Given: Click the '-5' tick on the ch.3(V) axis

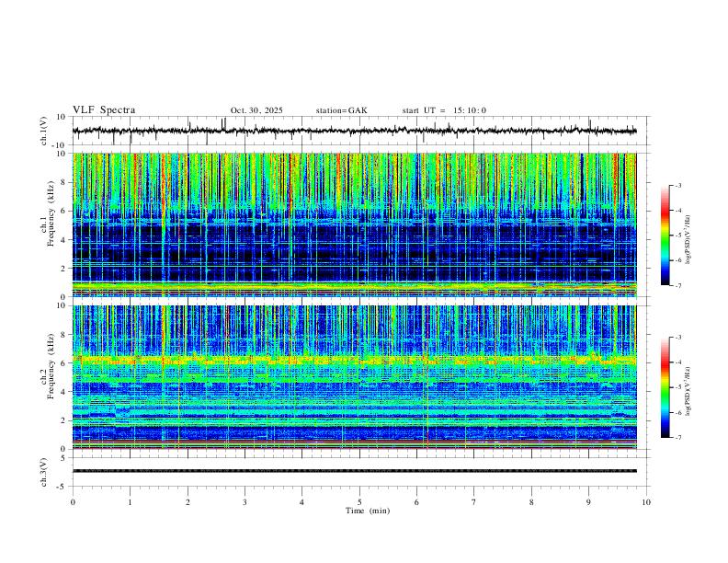Looking at the screenshot, I should point(63,487).
